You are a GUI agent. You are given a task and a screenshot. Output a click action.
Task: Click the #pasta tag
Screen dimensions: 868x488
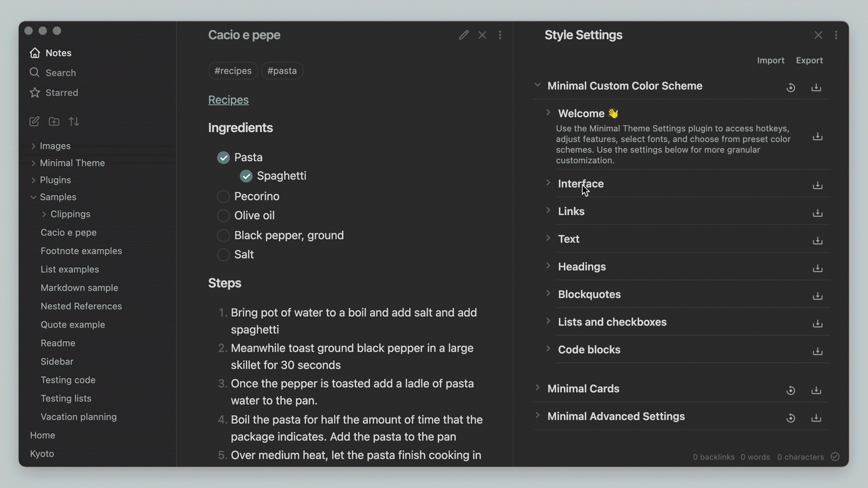[282, 70]
